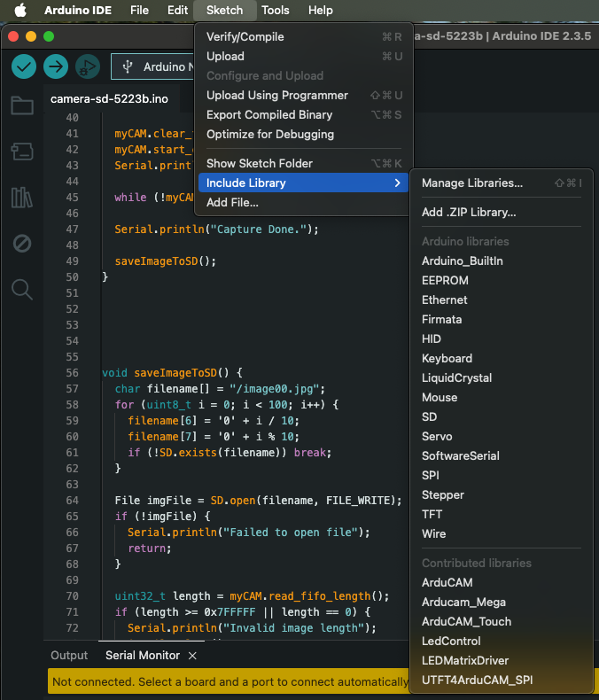This screenshot has width=599, height=700.
Task: Select Manage Libraries from the submenu
Action: pyautogui.click(x=471, y=183)
